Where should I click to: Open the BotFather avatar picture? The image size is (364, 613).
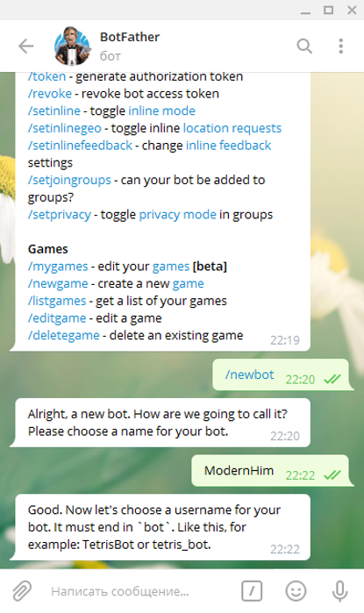[72, 46]
